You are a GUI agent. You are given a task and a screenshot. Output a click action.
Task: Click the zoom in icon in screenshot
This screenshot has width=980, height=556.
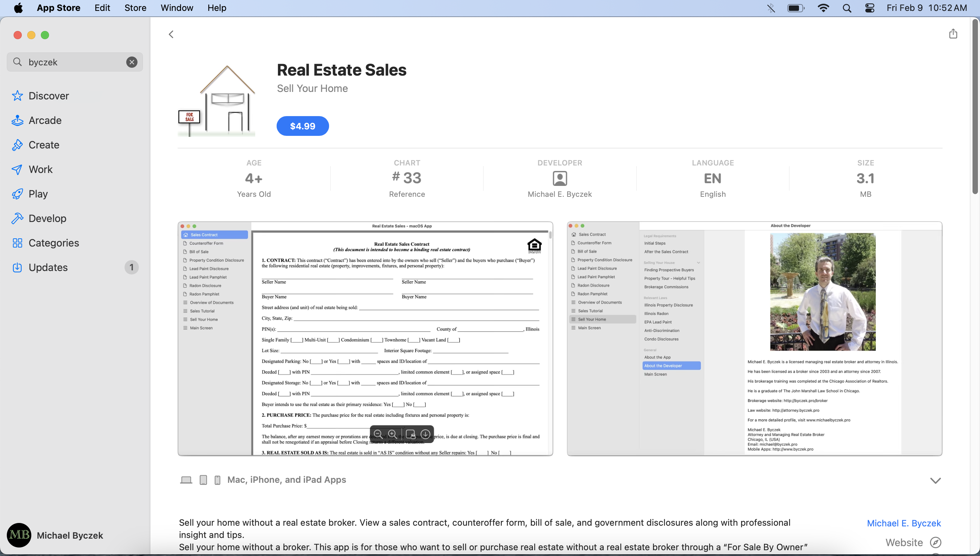pyautogui.click(x=392, y=434)
